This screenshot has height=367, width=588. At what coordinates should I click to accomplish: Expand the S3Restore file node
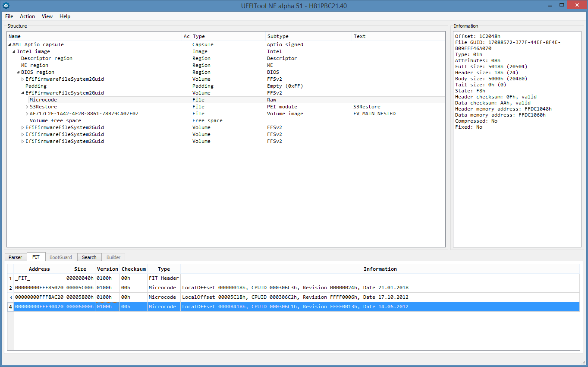(27, 107)
